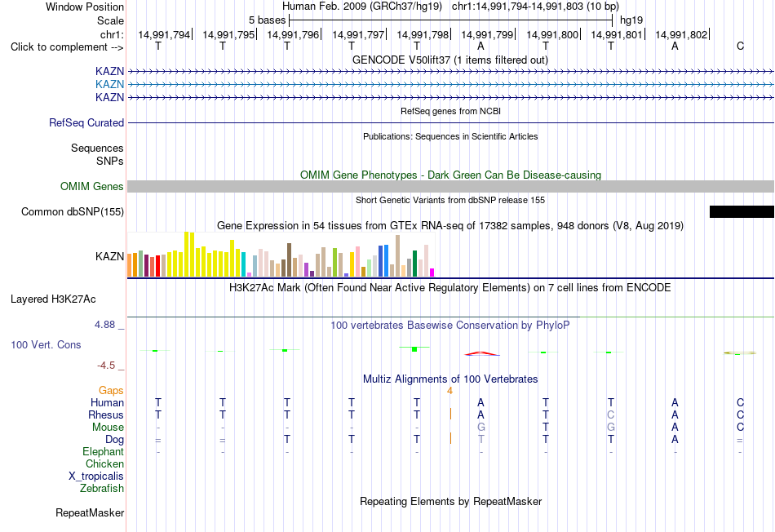
Task: Select the third KAZN transcript label
Action: [x=109, y=97]
